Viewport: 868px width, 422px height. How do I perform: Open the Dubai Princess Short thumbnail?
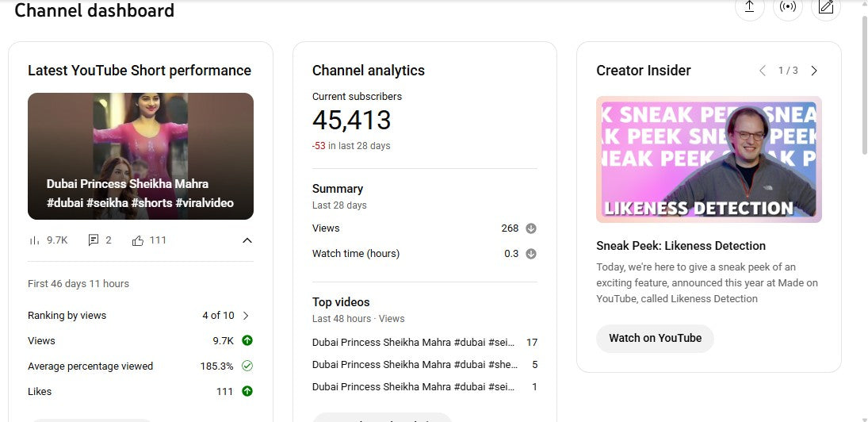coord(140,156)
